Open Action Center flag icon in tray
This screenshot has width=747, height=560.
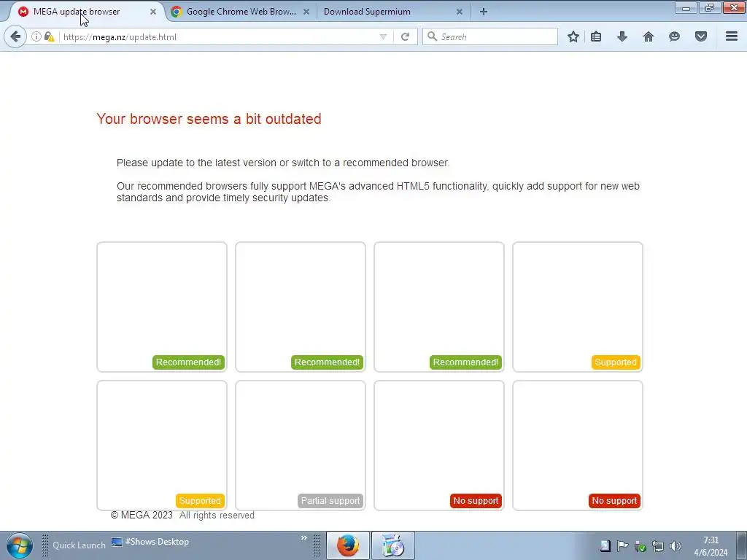622,546
